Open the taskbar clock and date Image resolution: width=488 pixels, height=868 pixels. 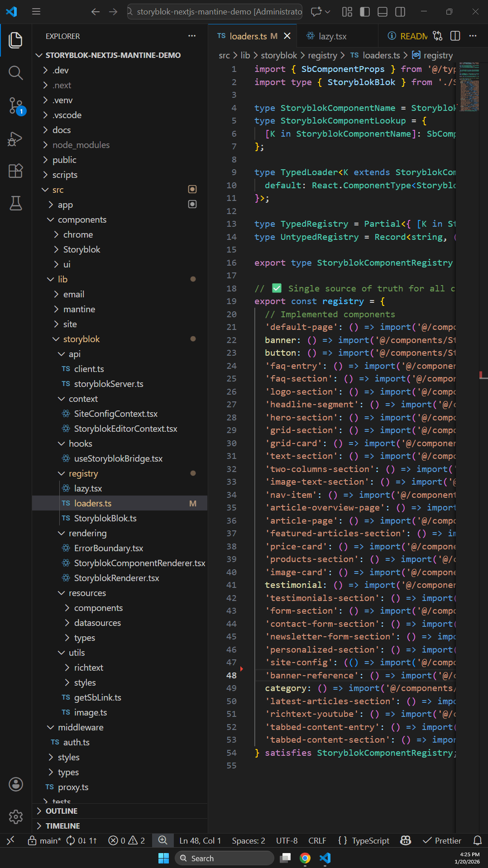(x=468, y=858)
